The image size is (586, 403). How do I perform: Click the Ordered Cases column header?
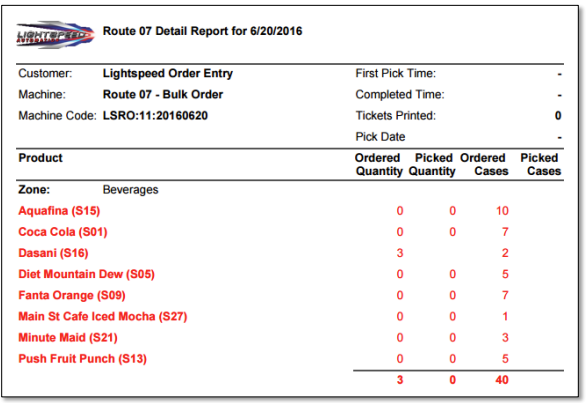tap(484, 164)
